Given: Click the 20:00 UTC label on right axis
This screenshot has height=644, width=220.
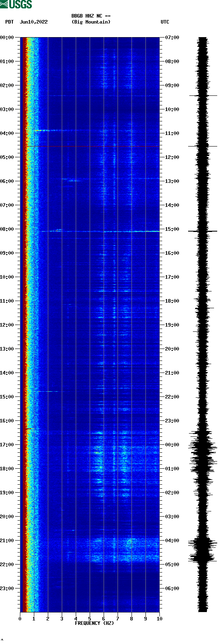Looking at the screenshot, I should click(x=172, y=349).
